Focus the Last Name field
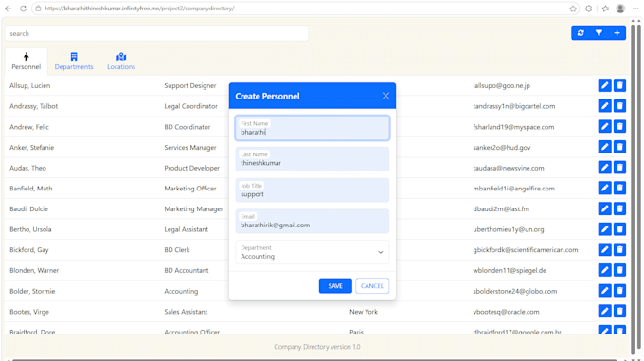 [x=313, y=159]
